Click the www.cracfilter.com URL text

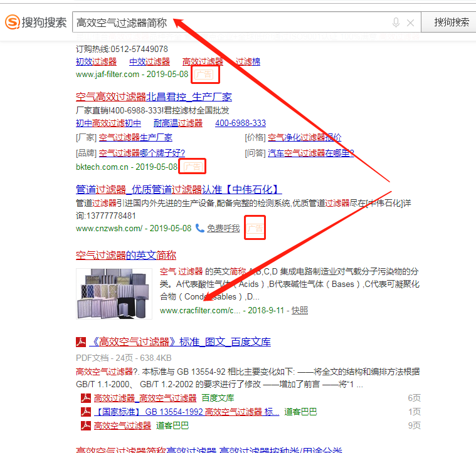[x=200, y=311]
